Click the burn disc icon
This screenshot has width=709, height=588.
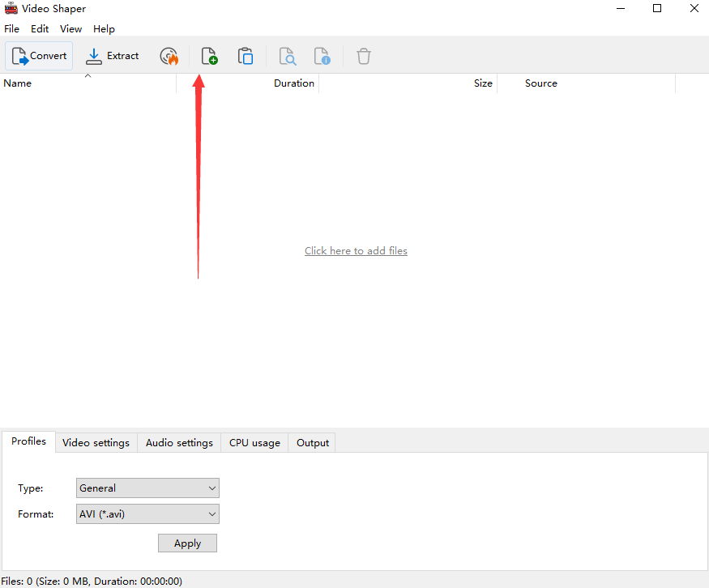(x=169, y=55)
